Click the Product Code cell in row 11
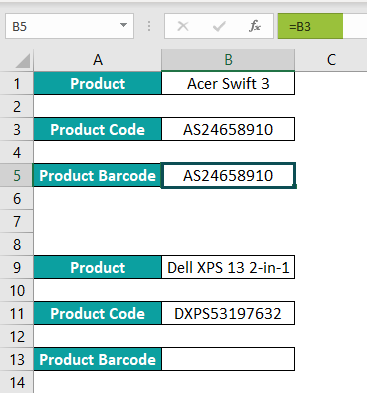Screen dimensions: 367x393 coord(97,313)
